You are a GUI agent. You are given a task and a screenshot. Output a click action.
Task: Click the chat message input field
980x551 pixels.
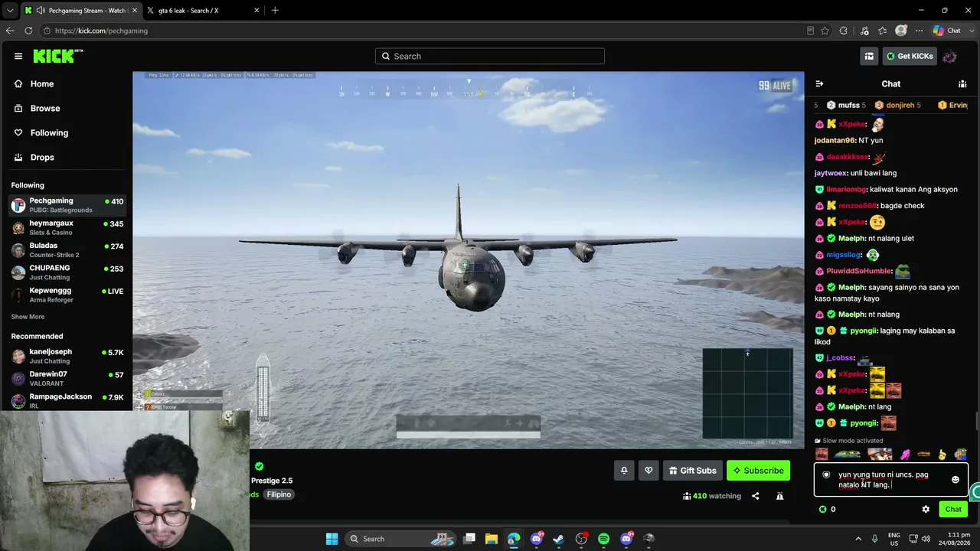click(x=891, y=480)
